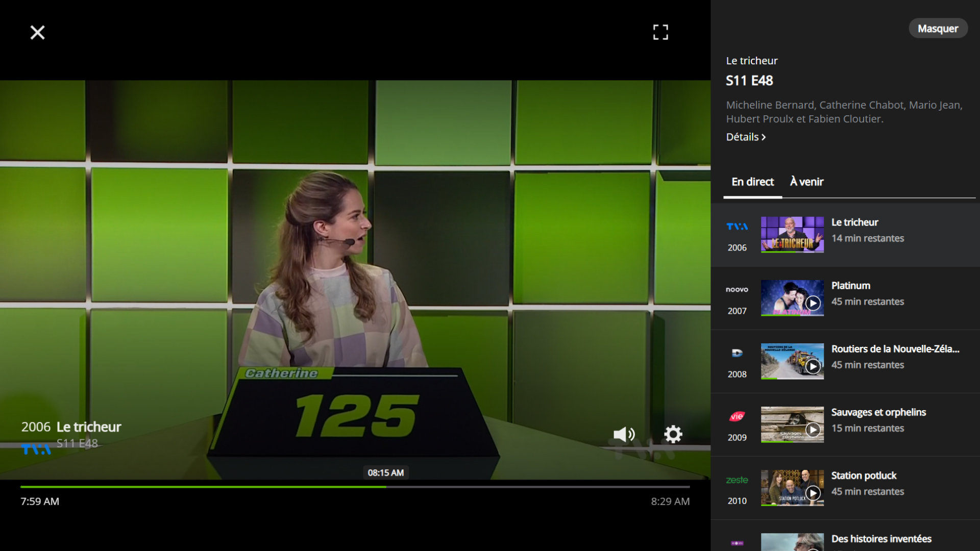Open Le tricheur thumbnail in list
This screenshot has height=551, width=980.
point(792,235)
